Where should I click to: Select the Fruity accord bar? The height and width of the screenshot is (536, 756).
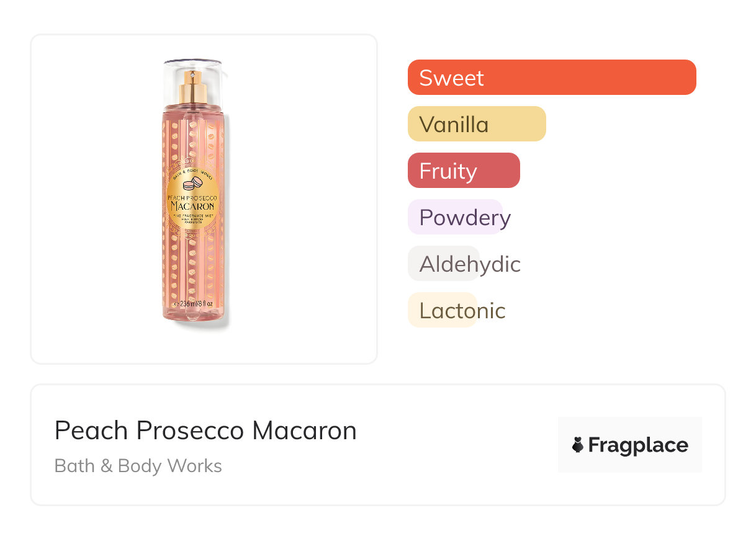tap(463, 171)
